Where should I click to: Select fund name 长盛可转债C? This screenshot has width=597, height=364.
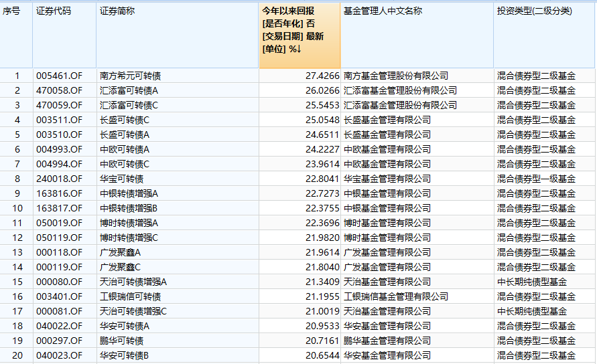click(125, 120)
